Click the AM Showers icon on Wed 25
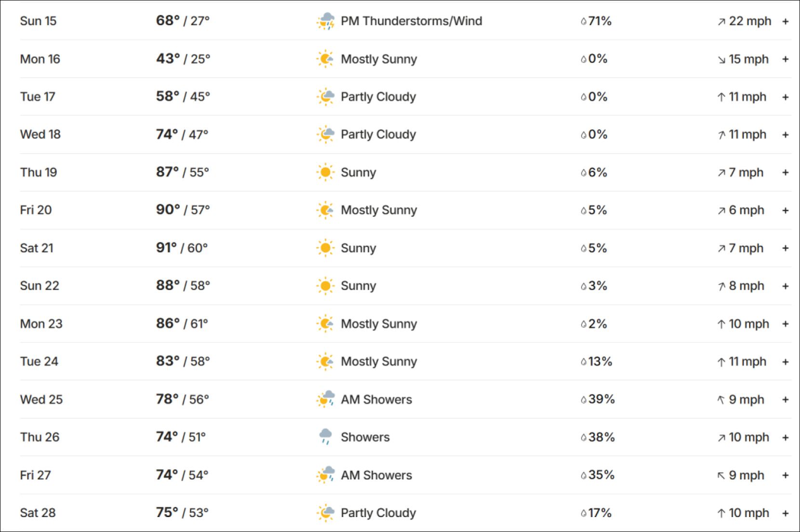 [326, 399]
